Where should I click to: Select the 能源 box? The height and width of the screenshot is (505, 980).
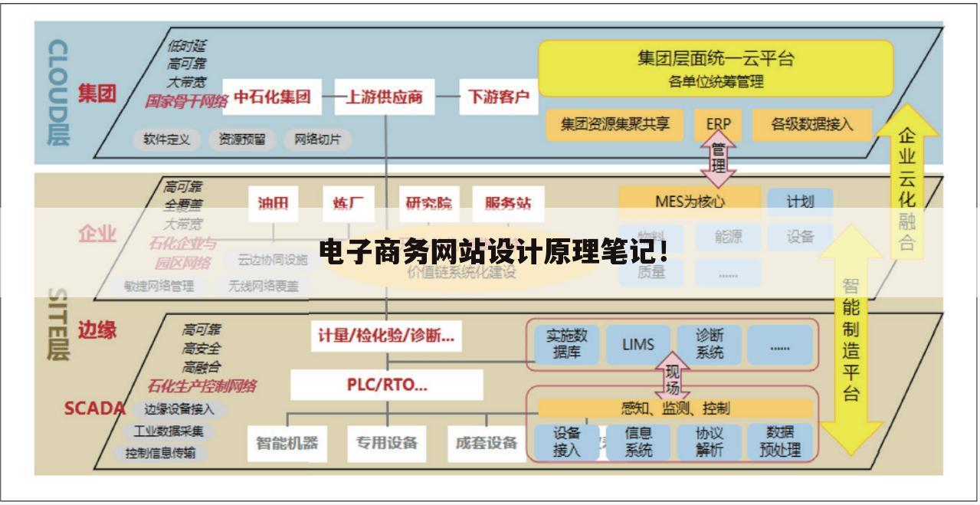pyautogui.click(x=728, y=237)
